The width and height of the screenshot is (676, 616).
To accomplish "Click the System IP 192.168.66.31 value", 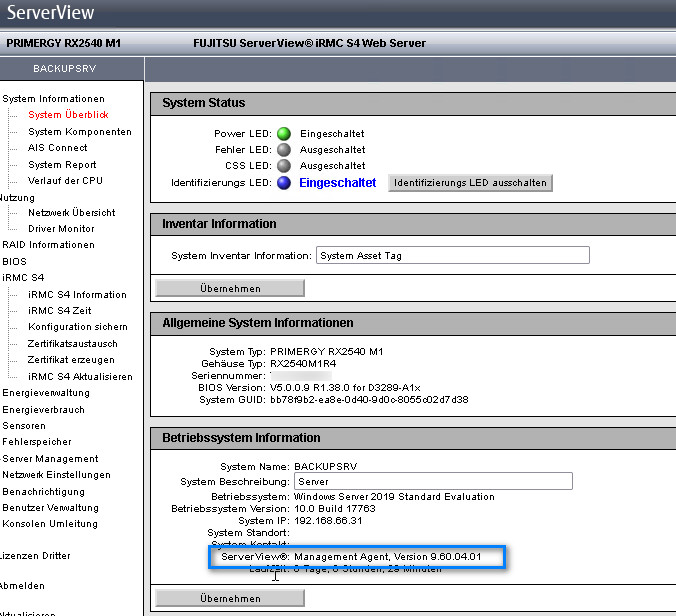I will 328,521.
